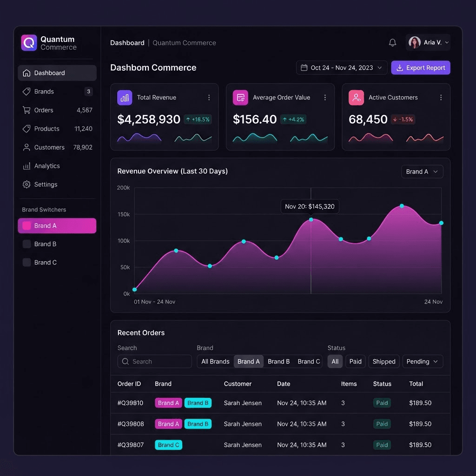Open Brand A dropdown in Revenue Overview
This screenshot has height=476, width=476.
(x=422, y=172)
